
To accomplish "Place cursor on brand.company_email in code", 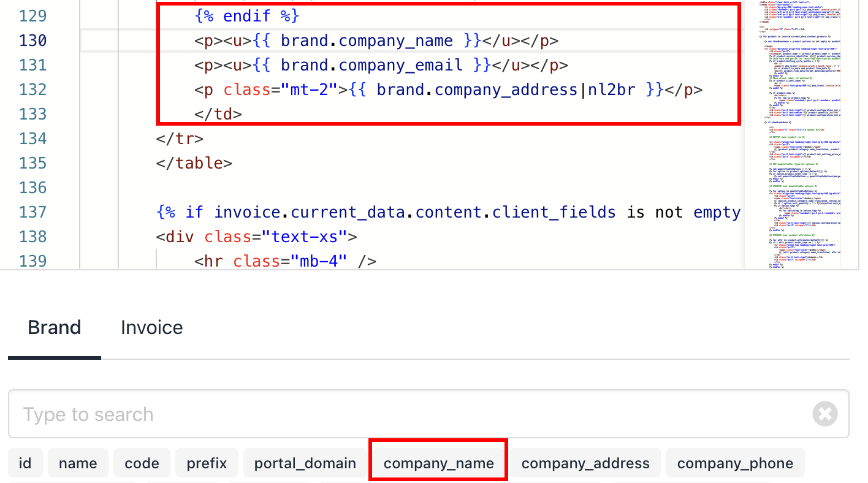I will [x=371, y=66].
